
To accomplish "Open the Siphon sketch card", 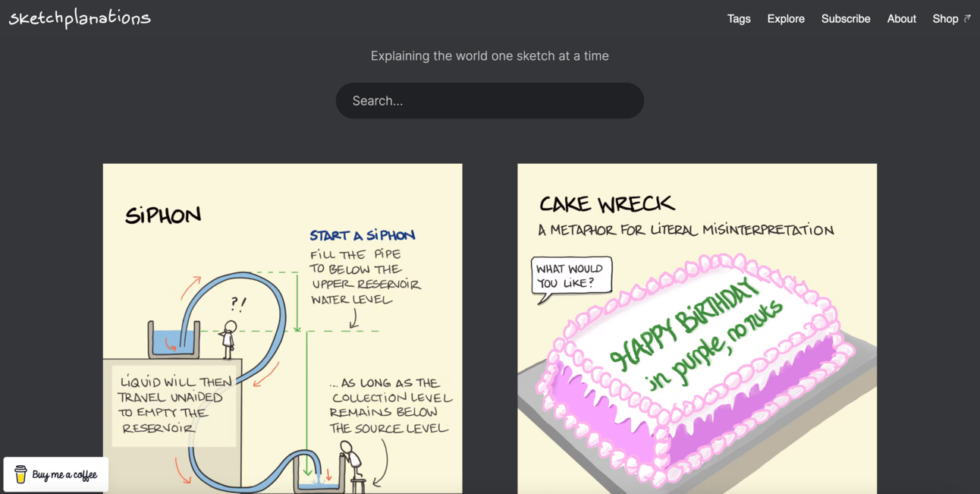I will [282, 329].
